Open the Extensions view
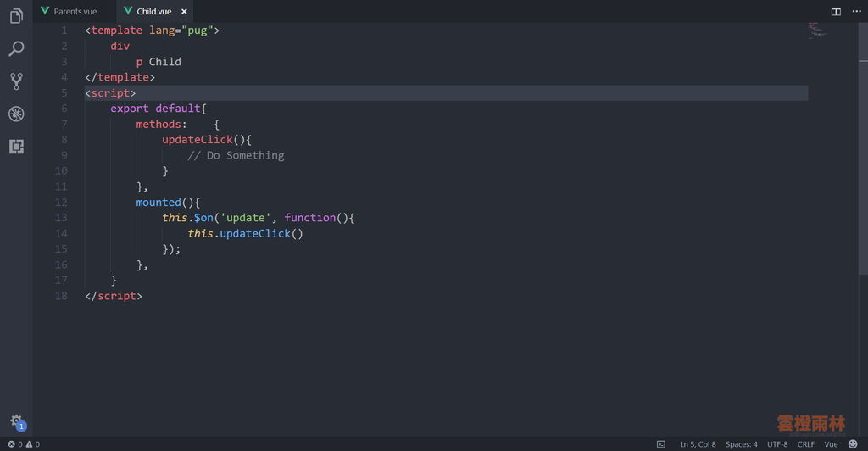Screen dimensions: 868x451 (16, 147)
